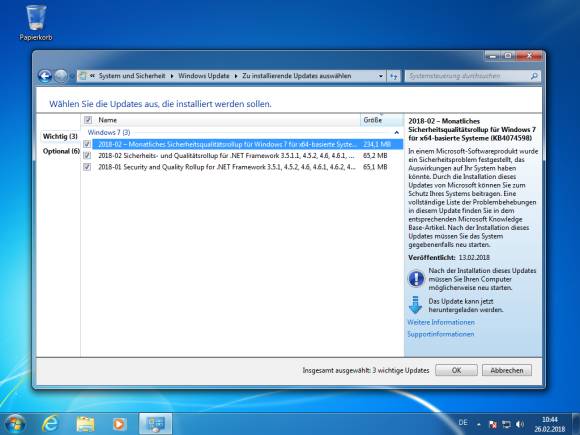The image size is (580, 435).
Task: Select the 2018-02 Sicherheits- und Qualitätsrollup .NET row
Action: (242, 156)
